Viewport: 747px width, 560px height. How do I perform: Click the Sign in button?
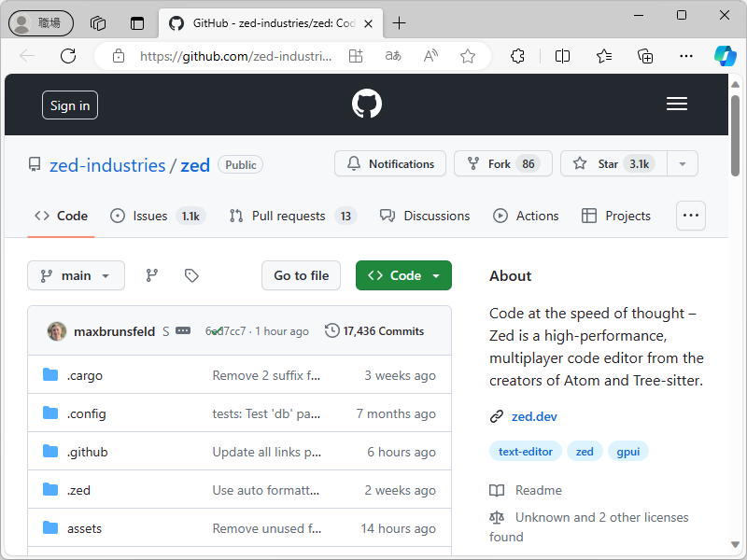click(69, 105)
